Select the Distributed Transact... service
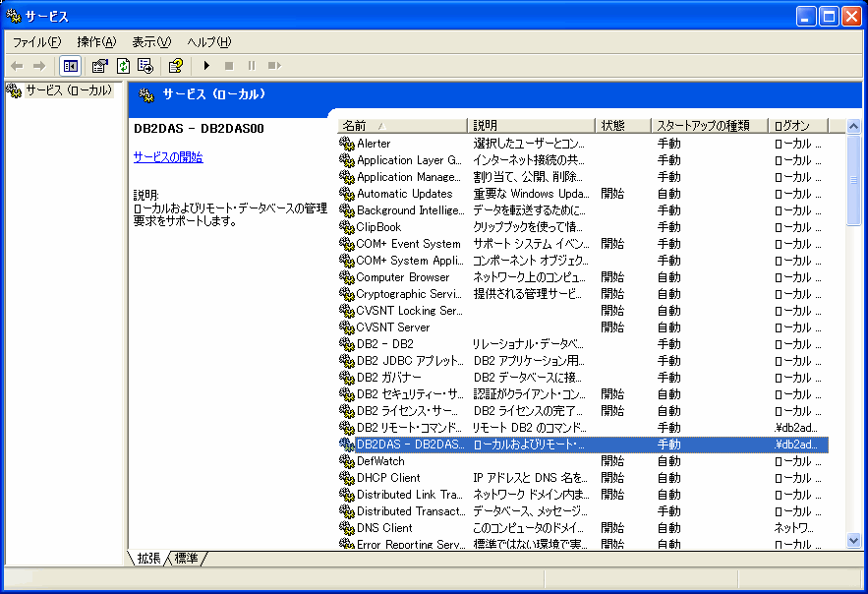The width and height of the screenshot is (868, 594). click(583, 511)
